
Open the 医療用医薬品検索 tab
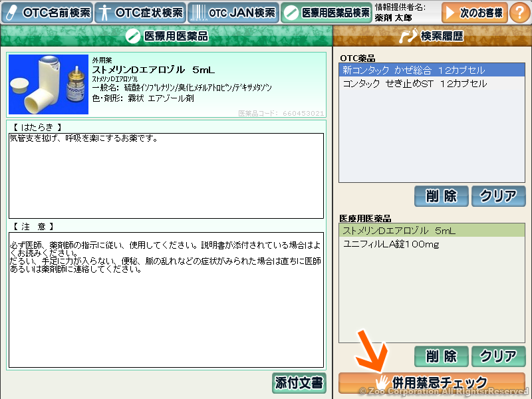click(327, 13)
